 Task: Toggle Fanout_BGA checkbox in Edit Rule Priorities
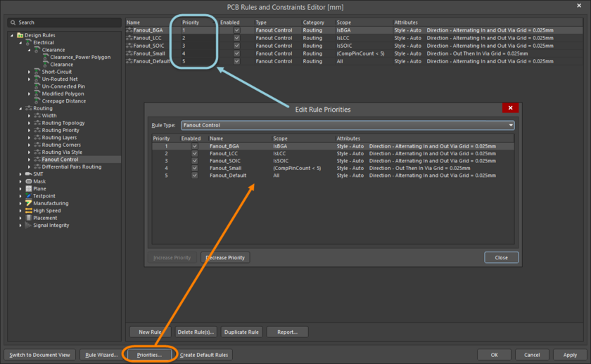point(194,146)
